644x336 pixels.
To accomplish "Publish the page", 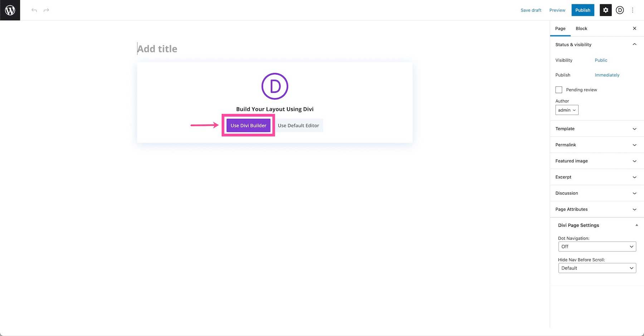I will (582, 10).
